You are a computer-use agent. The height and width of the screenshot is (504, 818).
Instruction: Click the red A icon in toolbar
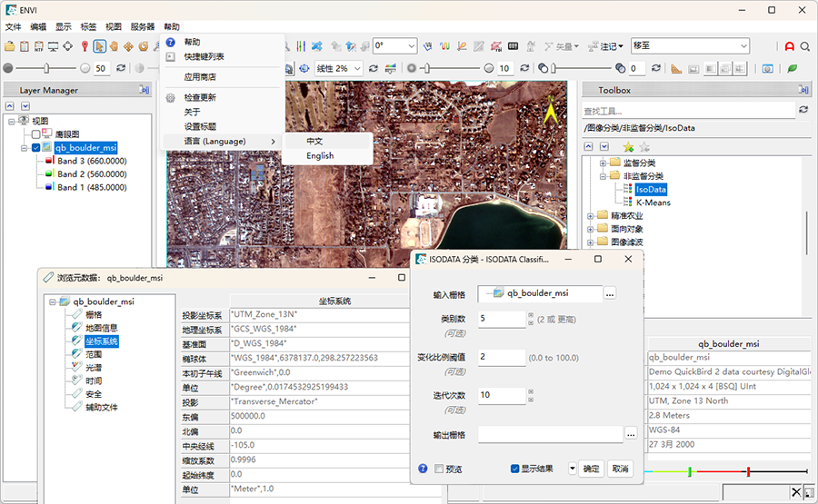789,46
